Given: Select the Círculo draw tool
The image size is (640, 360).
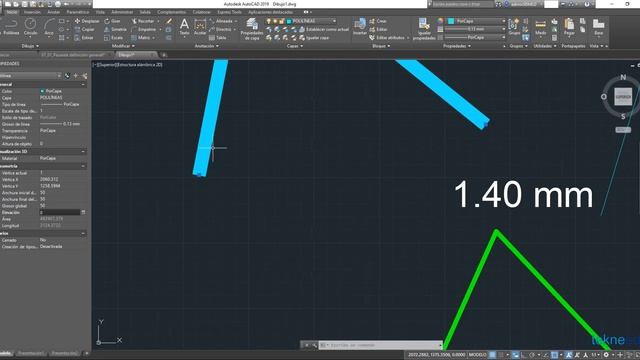Looking at the screenshot, I should 30,27.
